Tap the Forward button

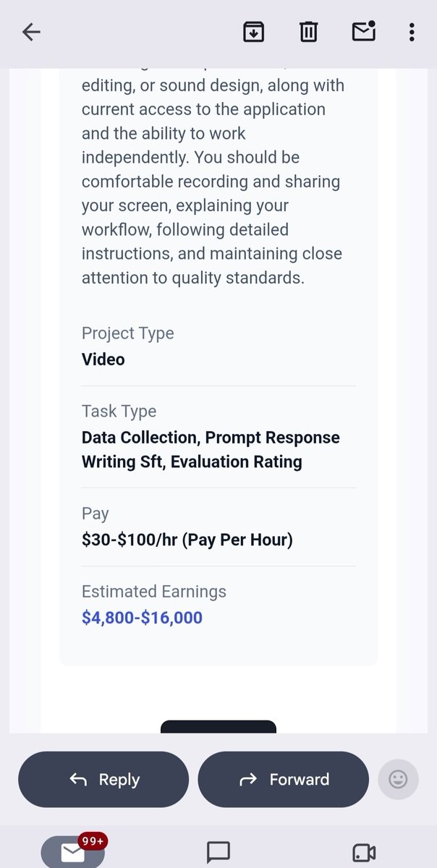(x=283, y=779)
